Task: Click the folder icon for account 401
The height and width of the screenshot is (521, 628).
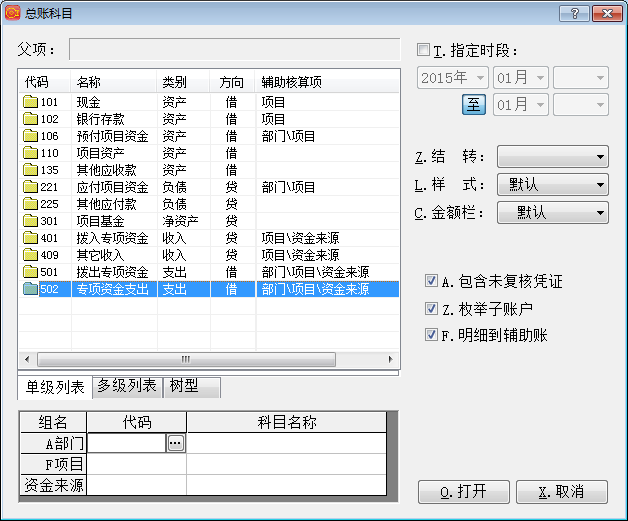Action: [x=30, y=238]
